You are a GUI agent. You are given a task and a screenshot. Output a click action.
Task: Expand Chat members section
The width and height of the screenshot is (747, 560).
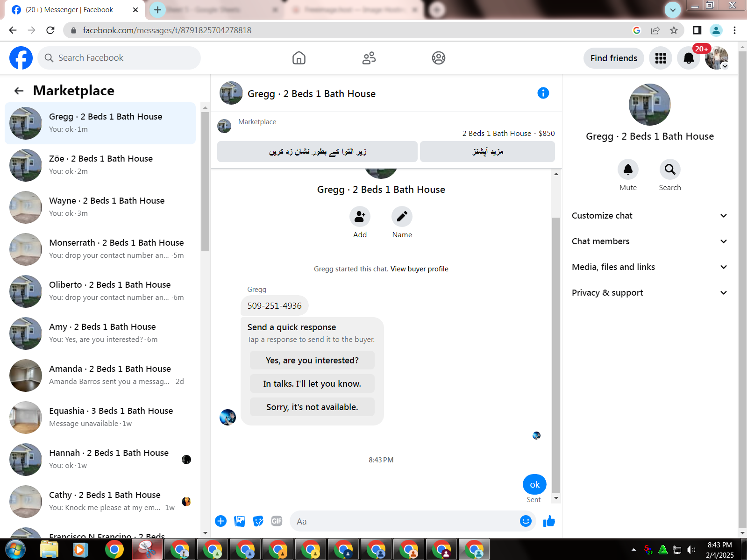pos(649,241)
